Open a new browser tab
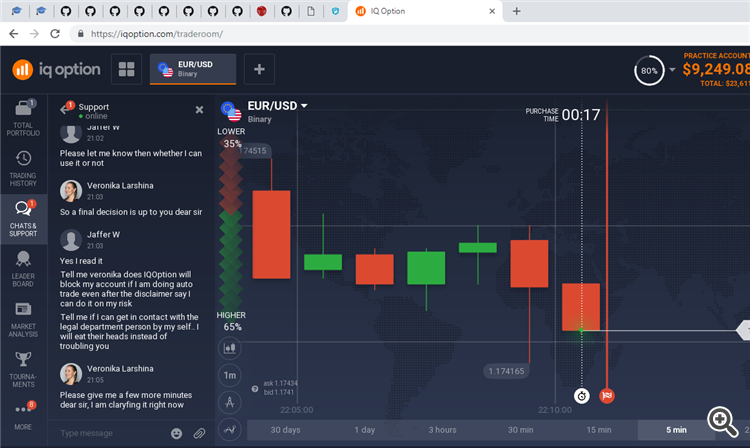Screen dimensions: 750x448 pyautogui.click(x=517, y=11)
